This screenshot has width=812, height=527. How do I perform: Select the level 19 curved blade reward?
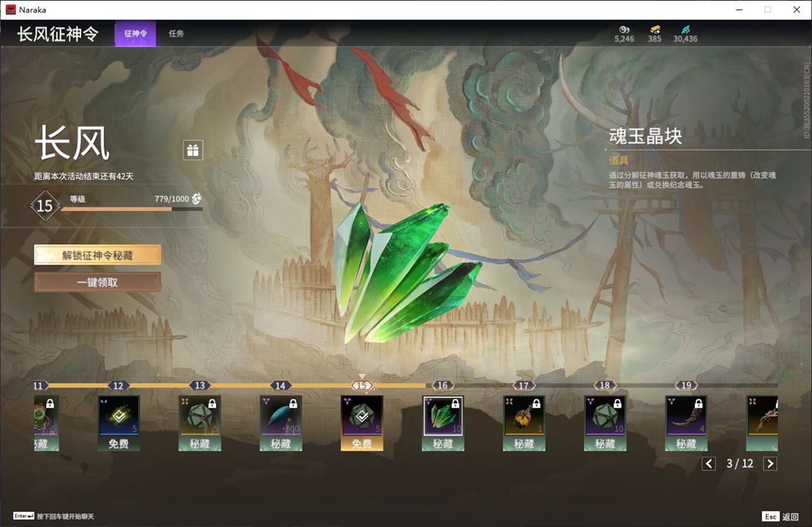pyautogui.click(x=686, y=423)
